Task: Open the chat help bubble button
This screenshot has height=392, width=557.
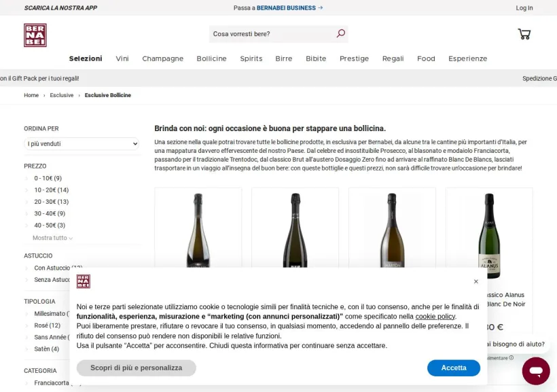Action: tap(536, 371)
